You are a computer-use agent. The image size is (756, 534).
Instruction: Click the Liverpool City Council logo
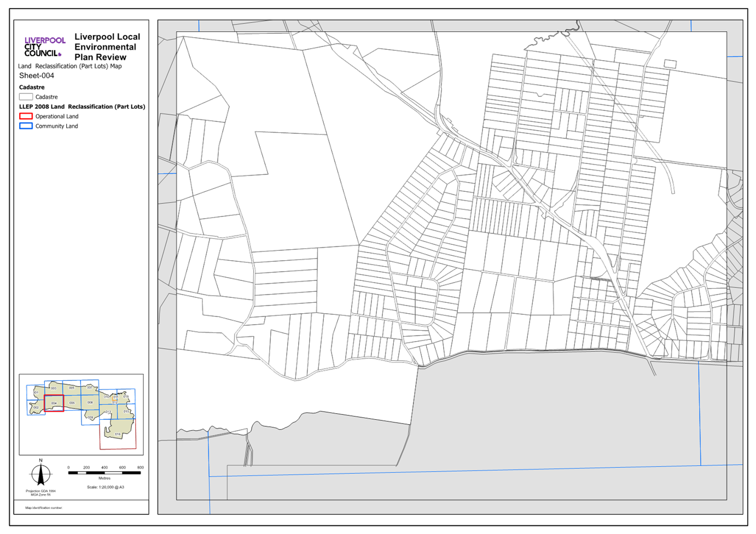coord(45,47)
